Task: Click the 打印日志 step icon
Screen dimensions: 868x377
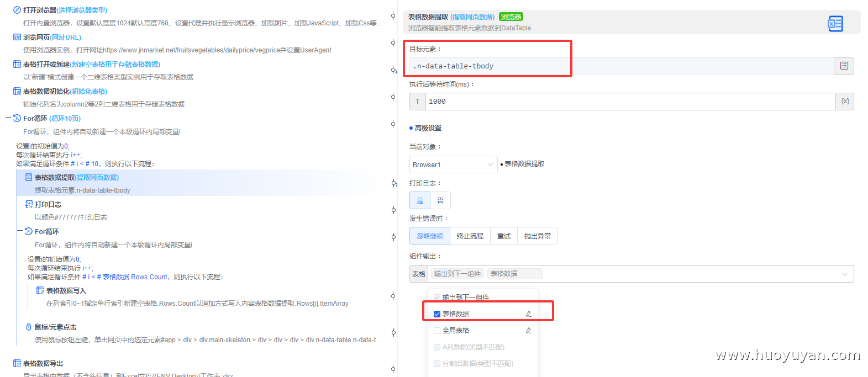Action: tap(29, 204)
